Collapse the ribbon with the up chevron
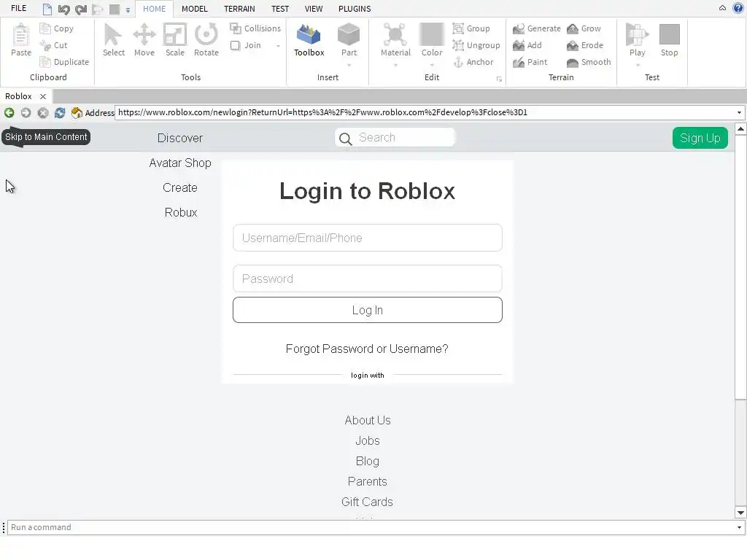The image size is (747, 560). pyautogui.click(x=722, y=8)
